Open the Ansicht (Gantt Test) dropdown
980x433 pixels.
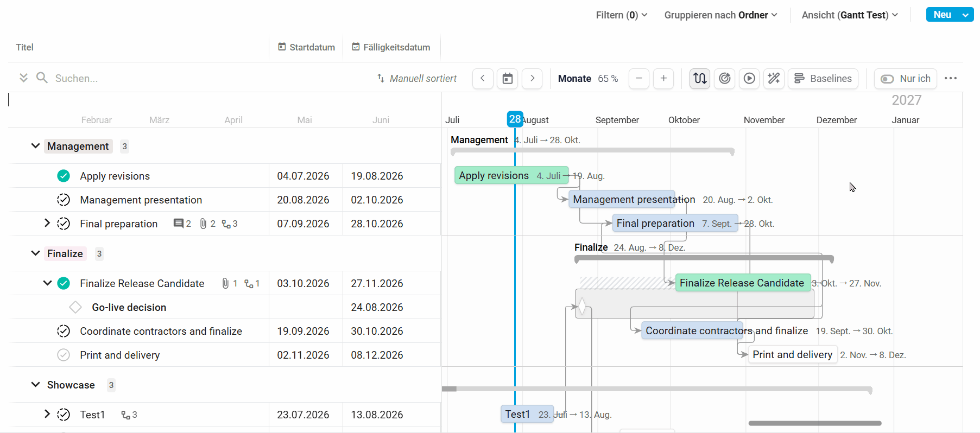click(850, 15)
